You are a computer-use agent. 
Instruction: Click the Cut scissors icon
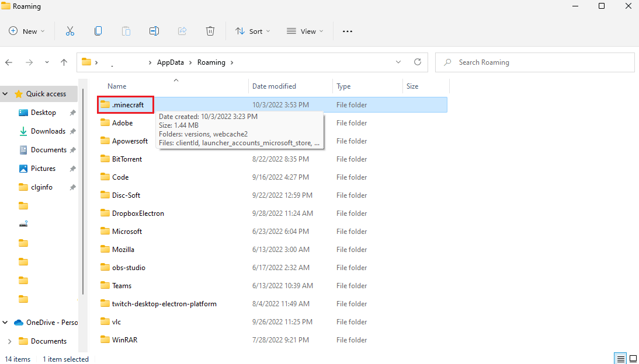click(x=70, y=31)
